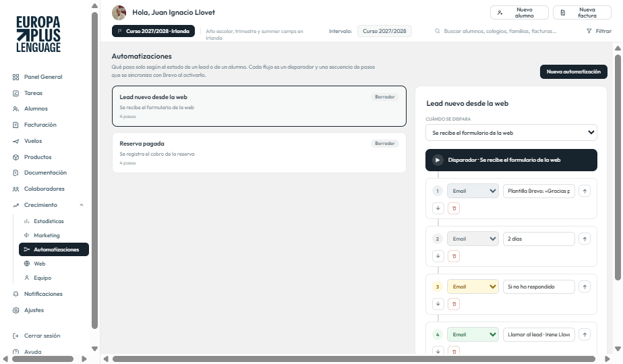Move step 1 up with arrow
The width and height of the screenshot is (623, 364).
pyautogui.click(x=585, y=191)
